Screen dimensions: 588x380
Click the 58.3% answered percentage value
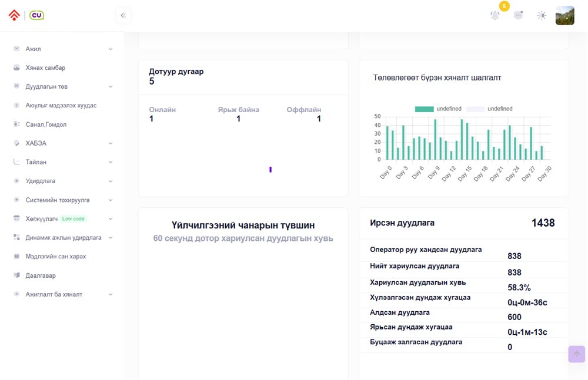click(519, 287)
